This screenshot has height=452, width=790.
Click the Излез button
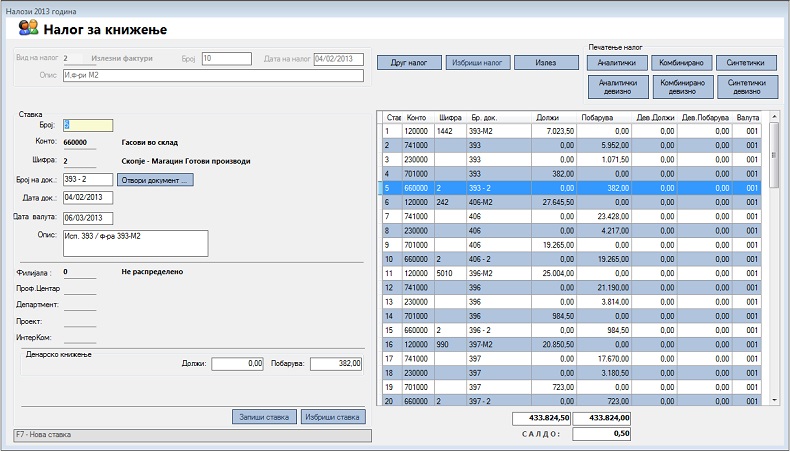point(546,62)
